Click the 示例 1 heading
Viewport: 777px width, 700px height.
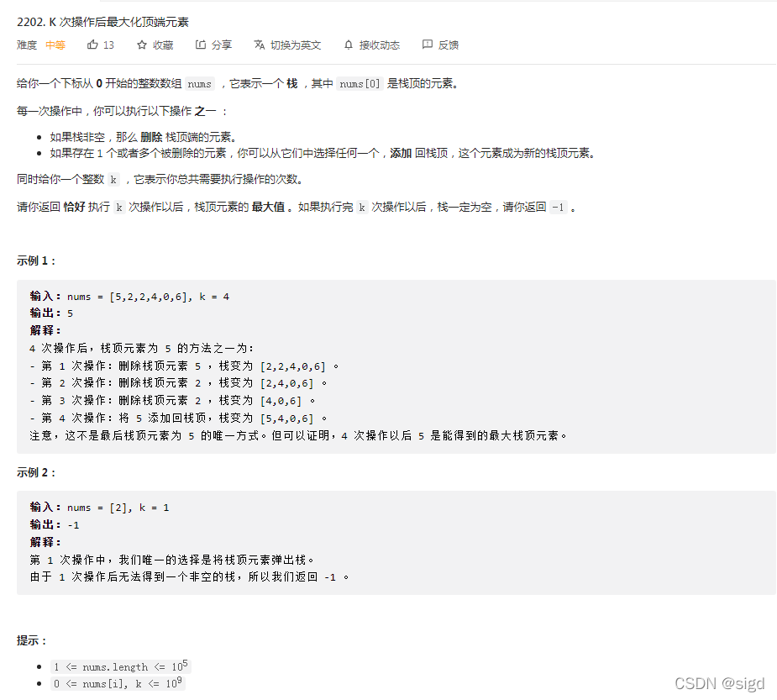tap(35, 261)
